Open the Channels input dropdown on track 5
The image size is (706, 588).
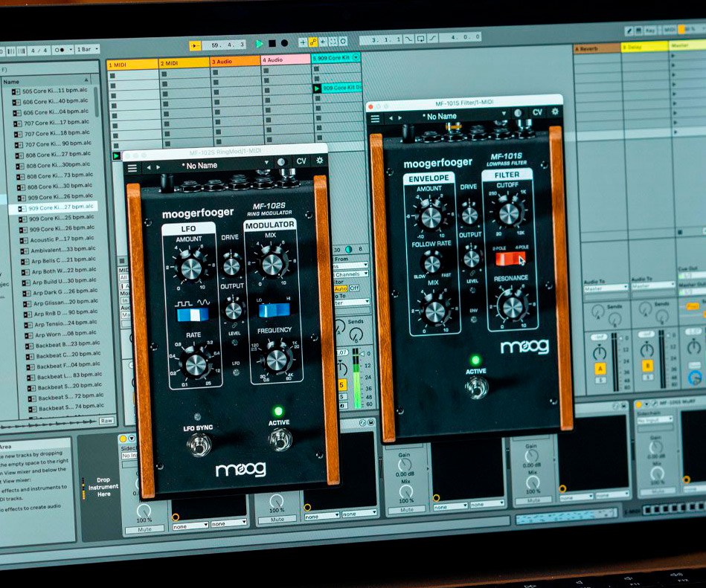[350, 274]
